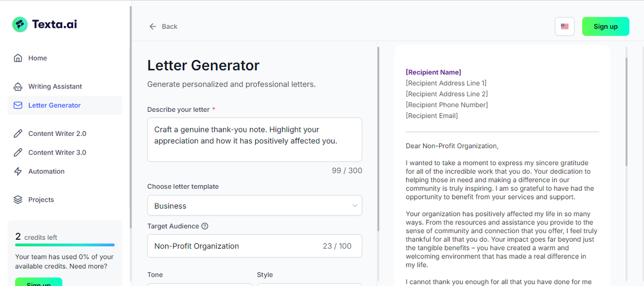The image size is (644, 286).
Task: Click into the Describe your letter textbox
Action: click(x=255, y=139)
